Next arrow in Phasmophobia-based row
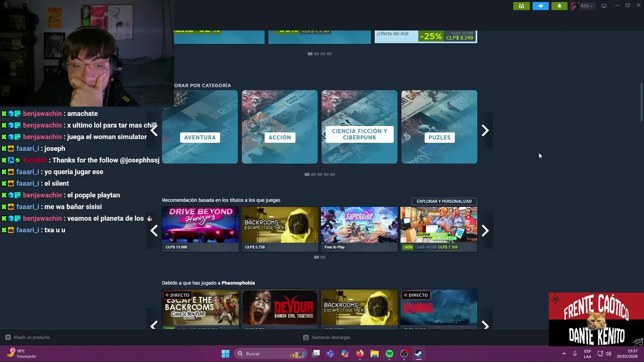Screen dimensions: 644x362 [x=485, y=325]
